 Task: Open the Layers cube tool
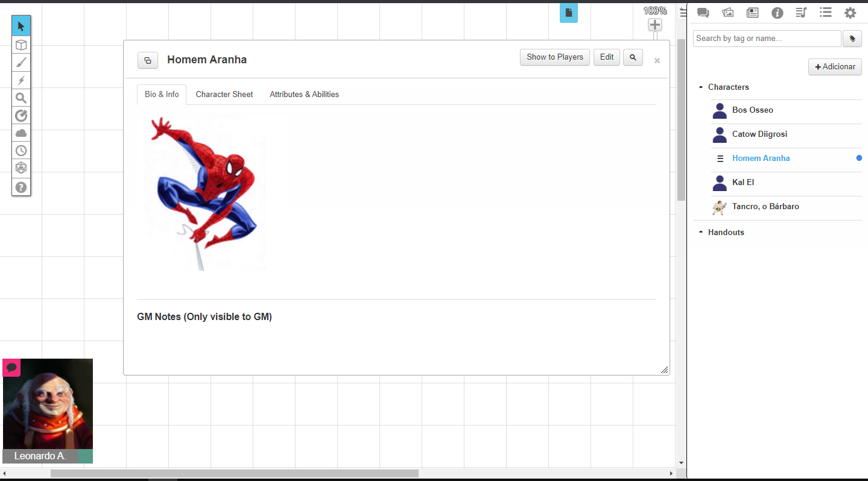tap(21, 45)
